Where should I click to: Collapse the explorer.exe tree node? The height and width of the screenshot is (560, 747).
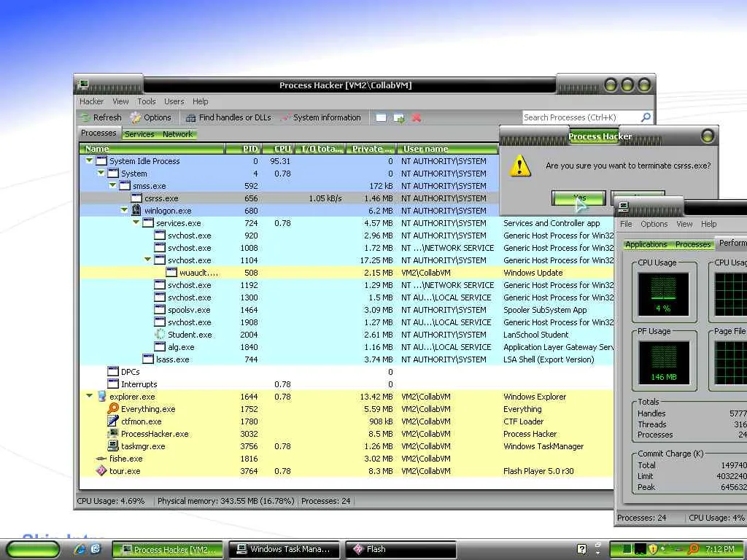pos(89,396)
